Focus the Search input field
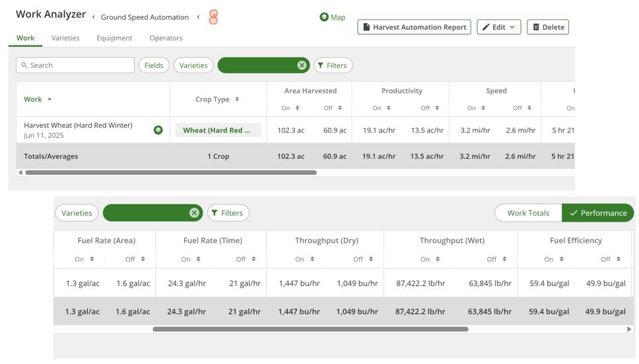The image size is (639, 364). point(79,65)
